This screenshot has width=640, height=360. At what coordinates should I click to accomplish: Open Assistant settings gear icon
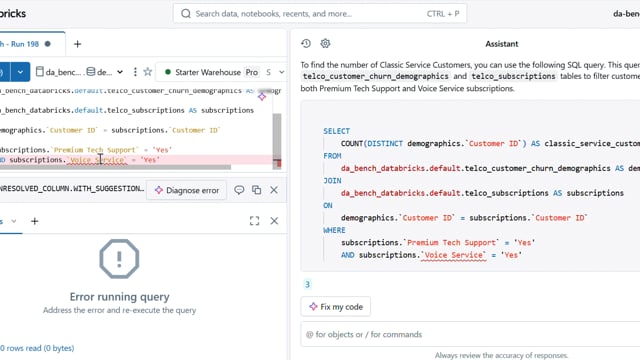click(325, 43)
